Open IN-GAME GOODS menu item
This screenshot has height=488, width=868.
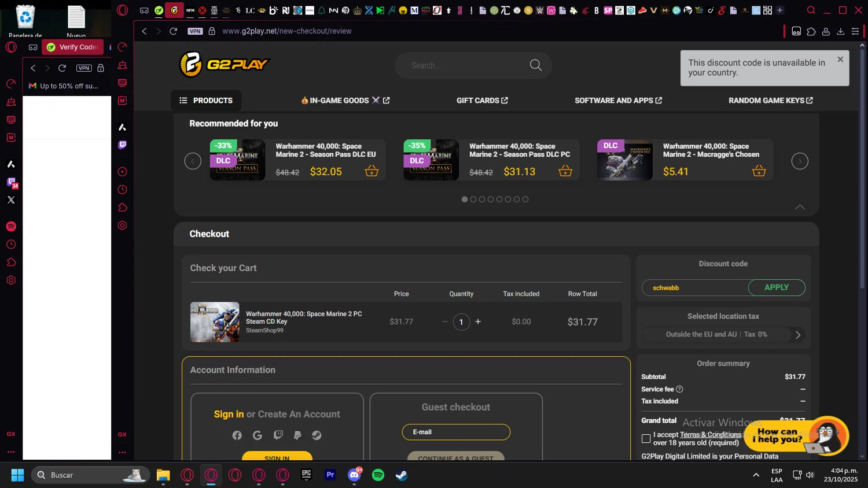tap(345, 101)
